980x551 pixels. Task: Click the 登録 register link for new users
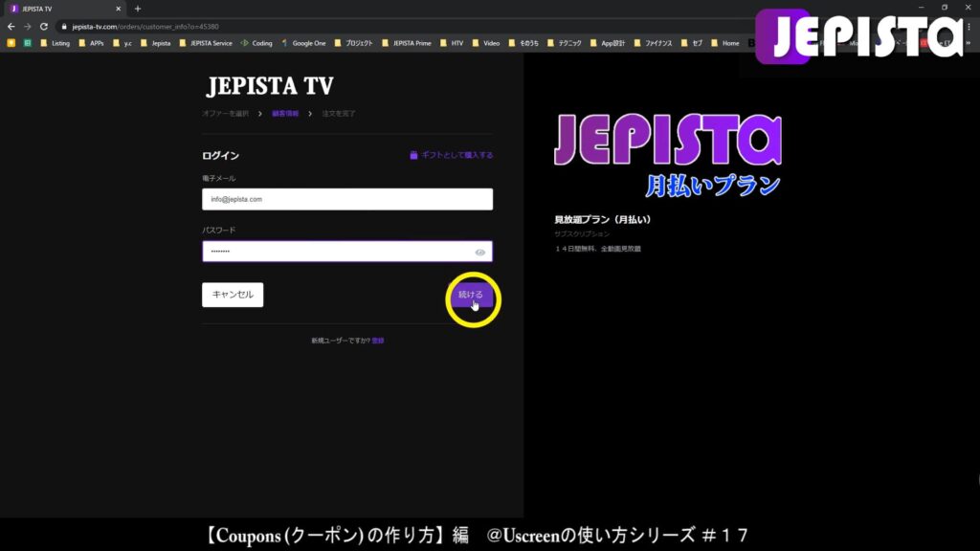378,341
